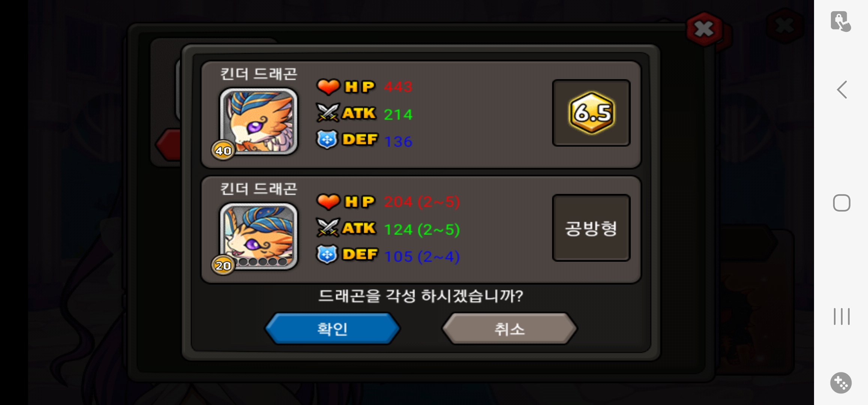Confirm dragon awakening with 확인 button

pos(332,329)
